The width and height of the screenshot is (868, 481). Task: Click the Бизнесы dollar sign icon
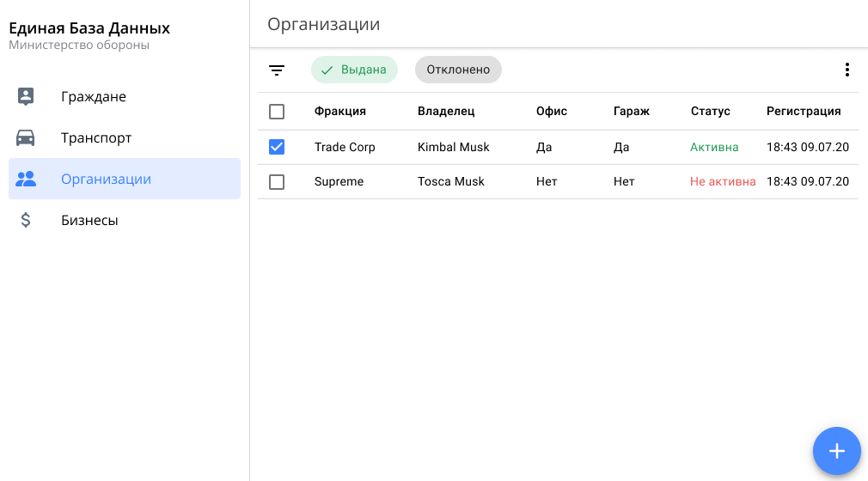(x=26, y=220)
